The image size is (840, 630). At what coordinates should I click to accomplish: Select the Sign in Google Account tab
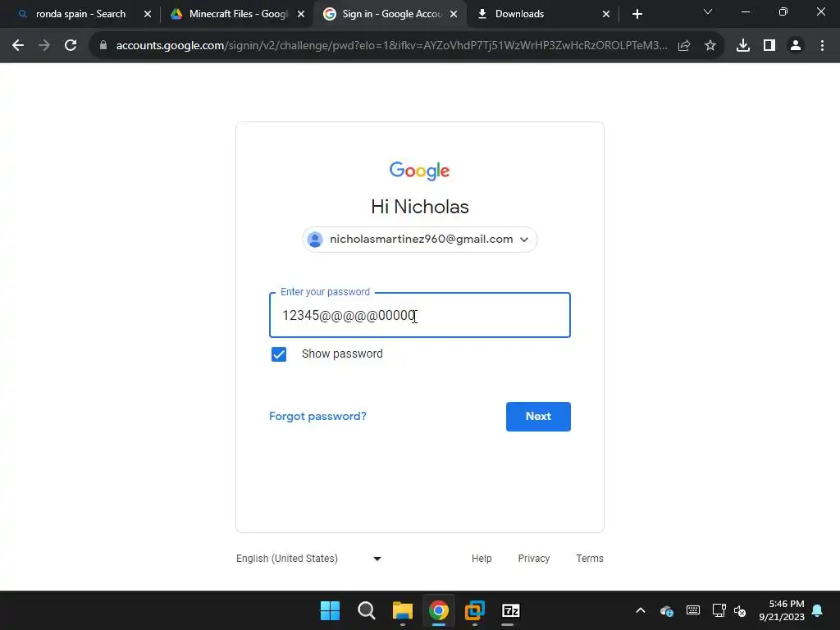(390, 14)
